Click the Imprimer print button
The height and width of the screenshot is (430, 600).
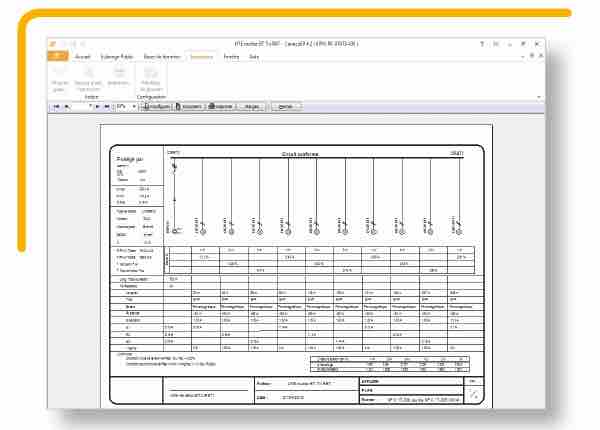pos(222,103)
